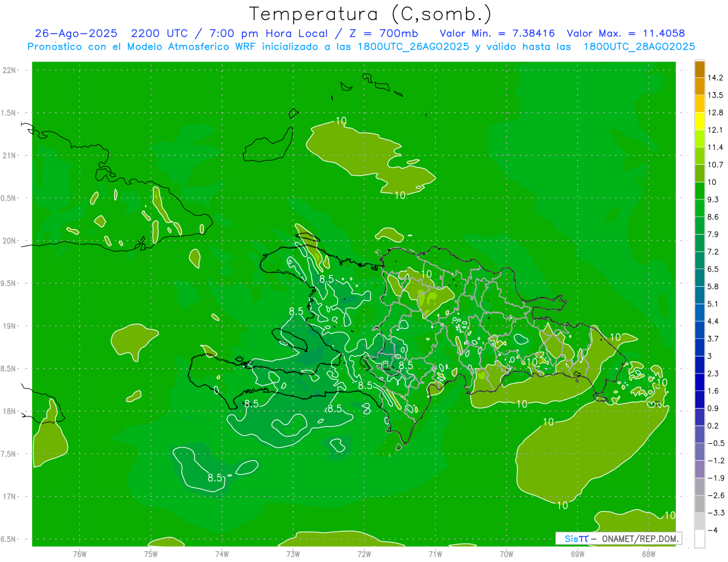Click the "Valor Min. = 7.38416" readout

[x=497, y=33]
